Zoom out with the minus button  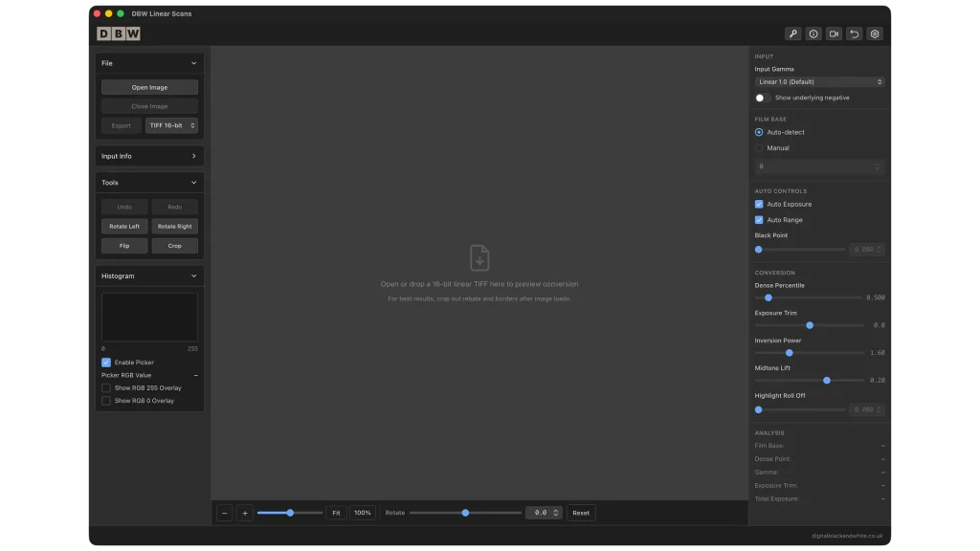224,513
